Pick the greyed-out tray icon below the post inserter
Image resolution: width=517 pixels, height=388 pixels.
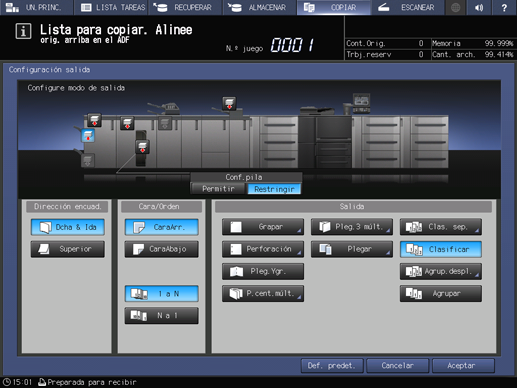(x=165, y=123)
